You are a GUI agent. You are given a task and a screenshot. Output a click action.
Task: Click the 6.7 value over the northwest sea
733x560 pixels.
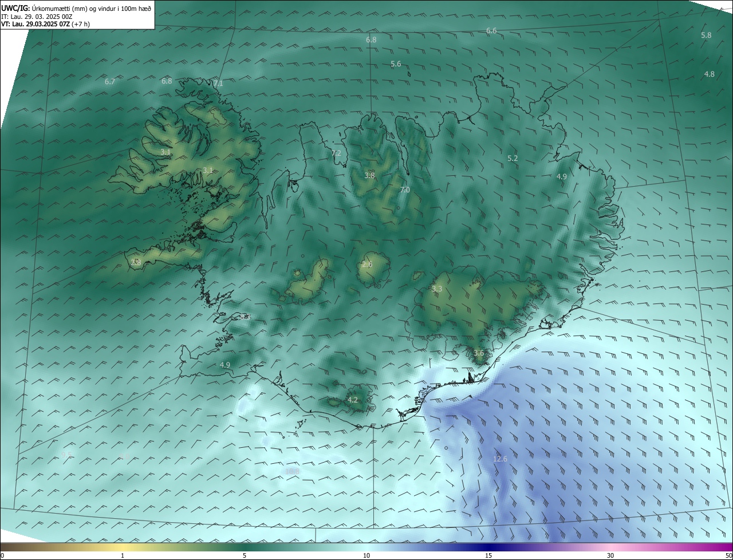pos(110,81)
